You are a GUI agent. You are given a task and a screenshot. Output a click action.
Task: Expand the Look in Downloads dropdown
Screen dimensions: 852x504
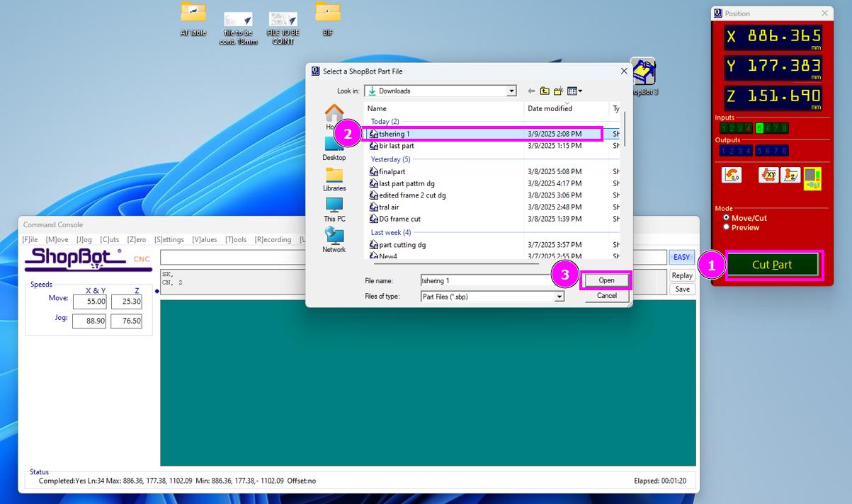coord(511,91)
